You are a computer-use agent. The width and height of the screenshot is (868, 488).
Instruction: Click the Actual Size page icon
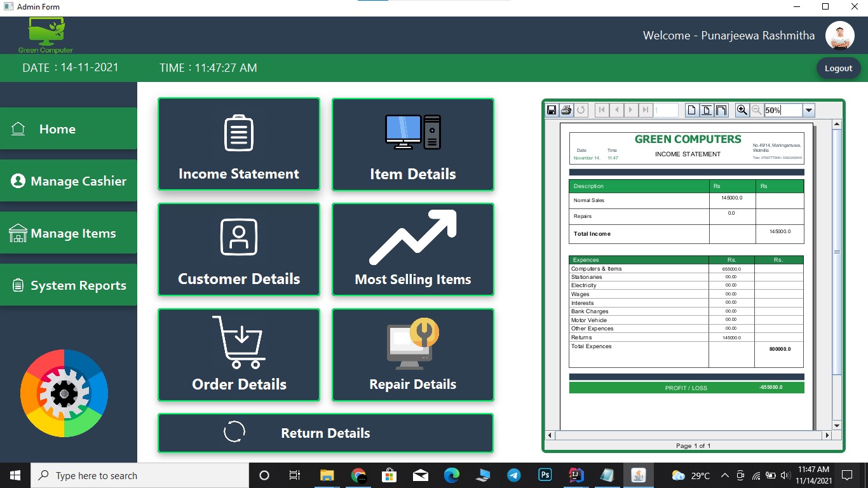pyautogui.click(x=691, y=109)
